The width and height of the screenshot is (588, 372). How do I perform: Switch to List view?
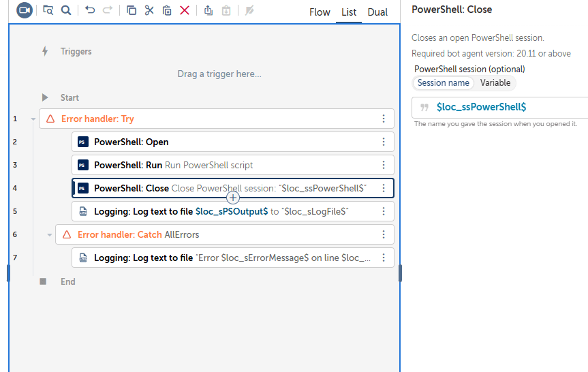point(349,12)
